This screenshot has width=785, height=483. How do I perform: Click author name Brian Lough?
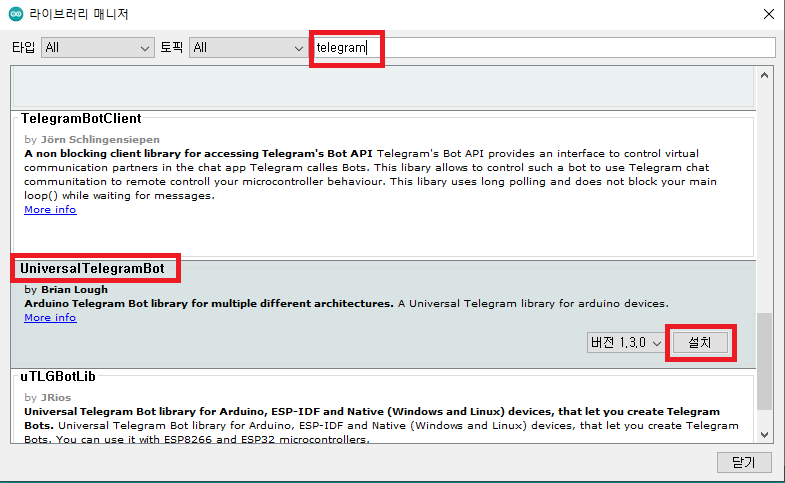[74, 290]
